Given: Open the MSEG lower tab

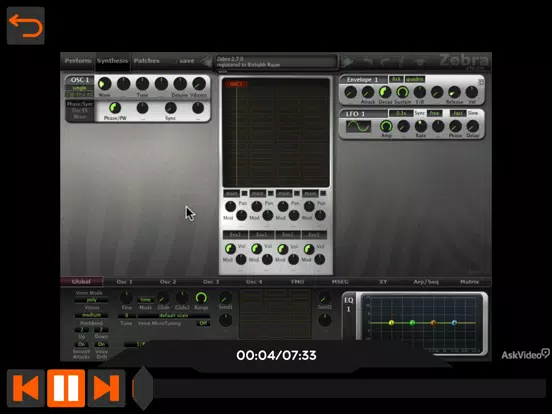Looking at the screenshot, I should pos(340,282).
